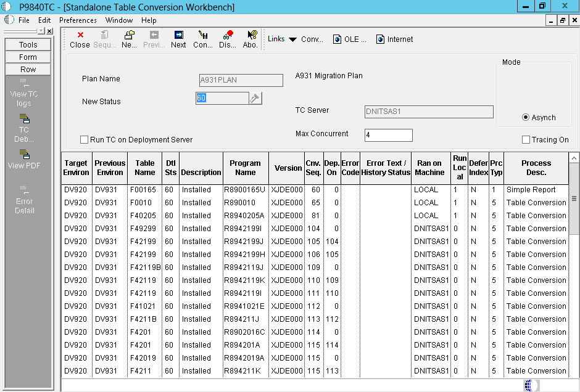Open the Window menu
This screenshot has width=580, height=392.
click(119, 20)
